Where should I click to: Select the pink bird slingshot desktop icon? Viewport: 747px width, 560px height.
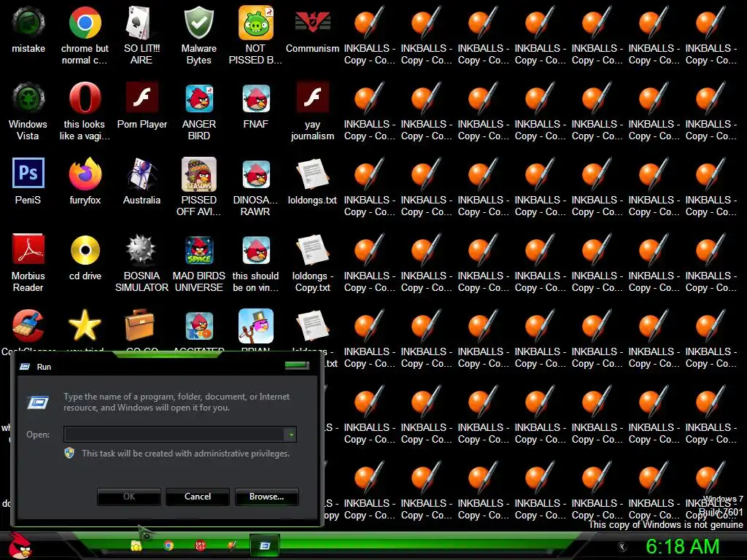[256, 326]
